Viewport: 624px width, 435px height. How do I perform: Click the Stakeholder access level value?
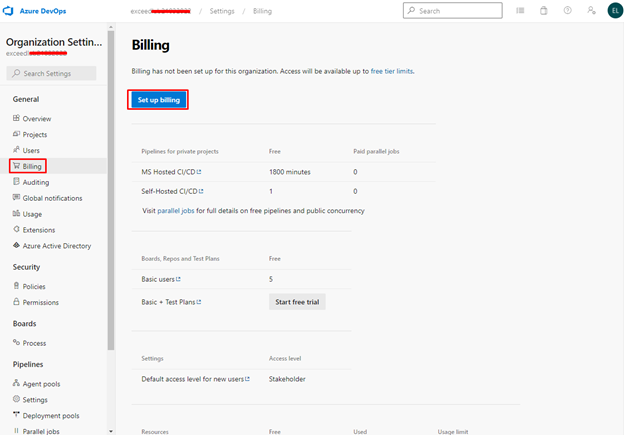point(287,379)
